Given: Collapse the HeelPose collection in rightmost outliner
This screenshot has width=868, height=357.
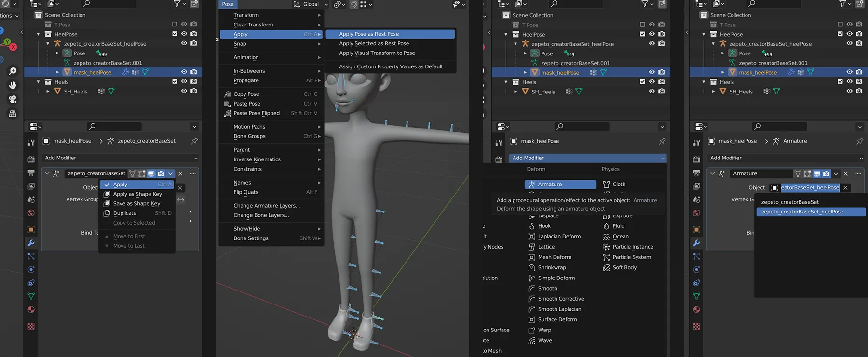Looking at the screenshot, I should [x=704, y=34].
